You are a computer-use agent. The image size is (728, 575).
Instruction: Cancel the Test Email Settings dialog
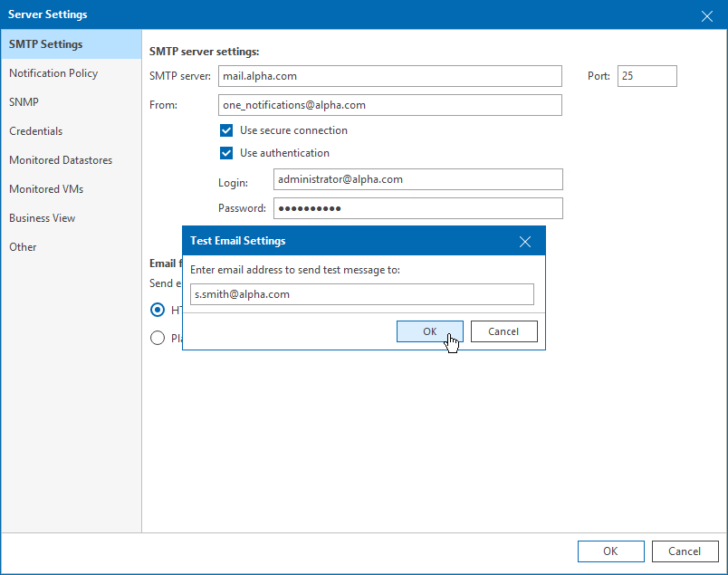[x=503, y=331]
